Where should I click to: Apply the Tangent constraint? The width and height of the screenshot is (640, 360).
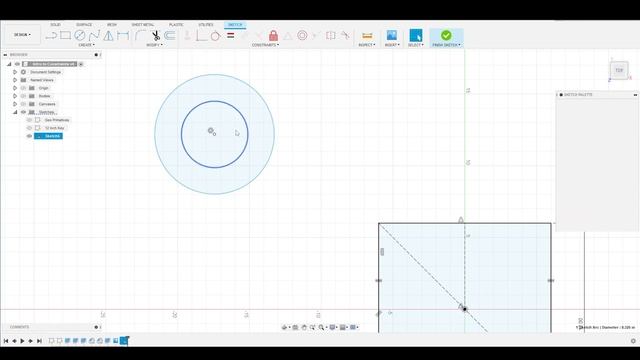coord(216,36)
